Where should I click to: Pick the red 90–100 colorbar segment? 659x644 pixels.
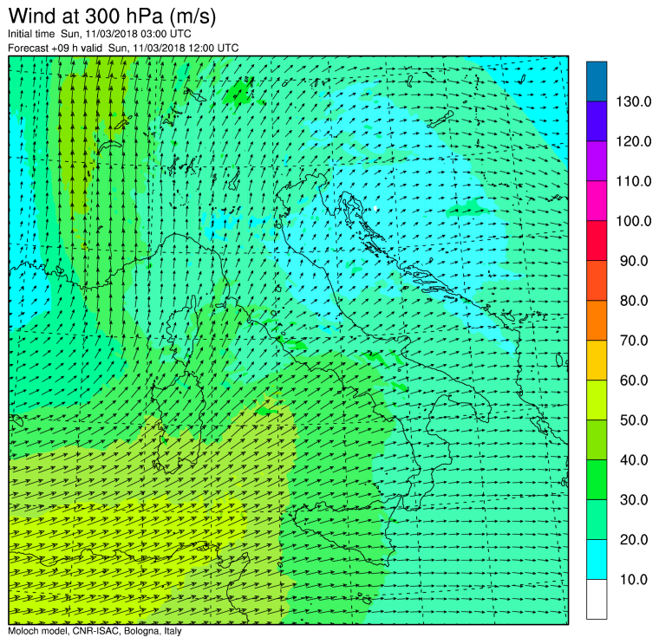click(x=597, y=241)
